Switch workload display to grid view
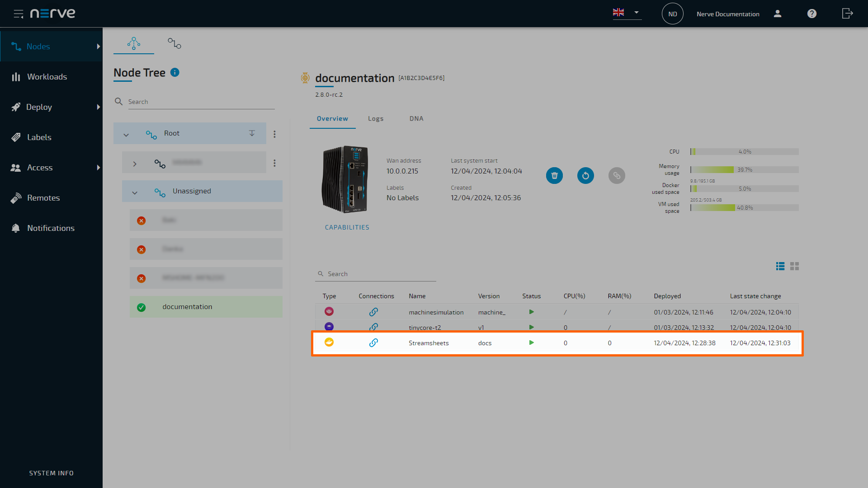 point(795,266)
